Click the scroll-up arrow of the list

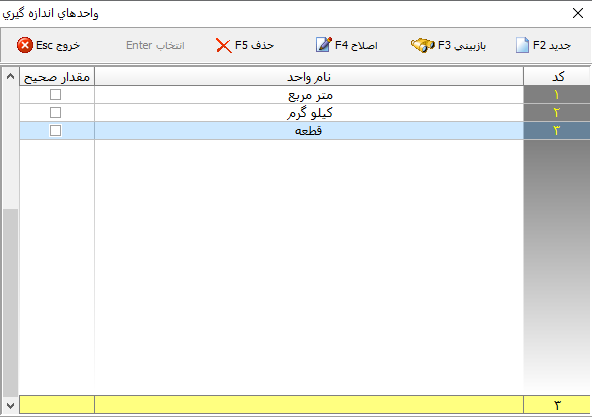coord(11,76)
